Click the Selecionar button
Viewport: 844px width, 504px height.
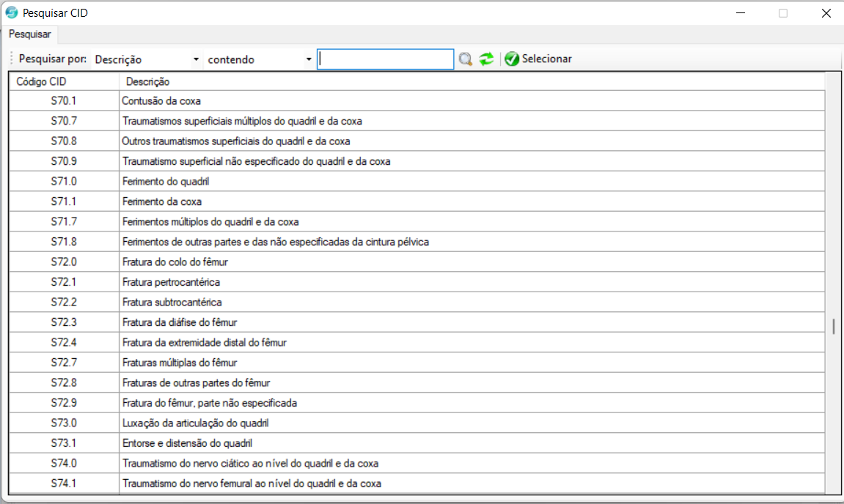click(x=538, y=59)
